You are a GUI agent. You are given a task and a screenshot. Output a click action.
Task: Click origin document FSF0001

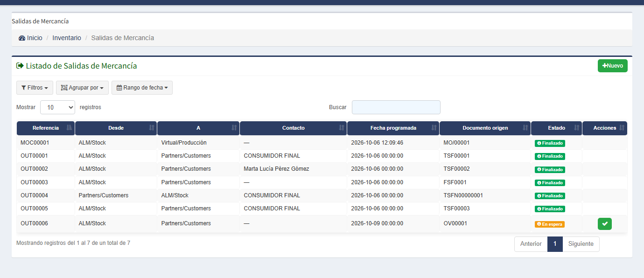[455, 182]
